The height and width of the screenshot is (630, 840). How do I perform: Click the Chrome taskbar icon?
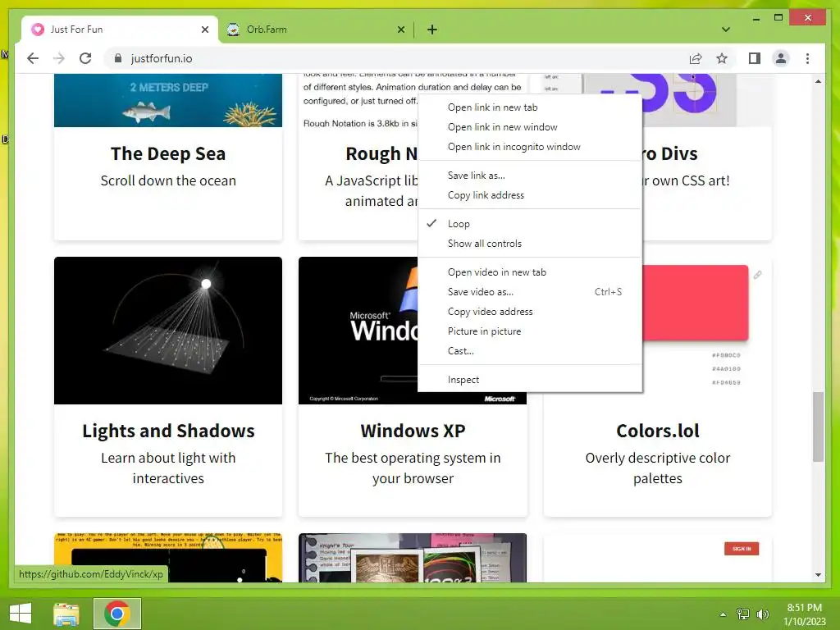(117, 614)
